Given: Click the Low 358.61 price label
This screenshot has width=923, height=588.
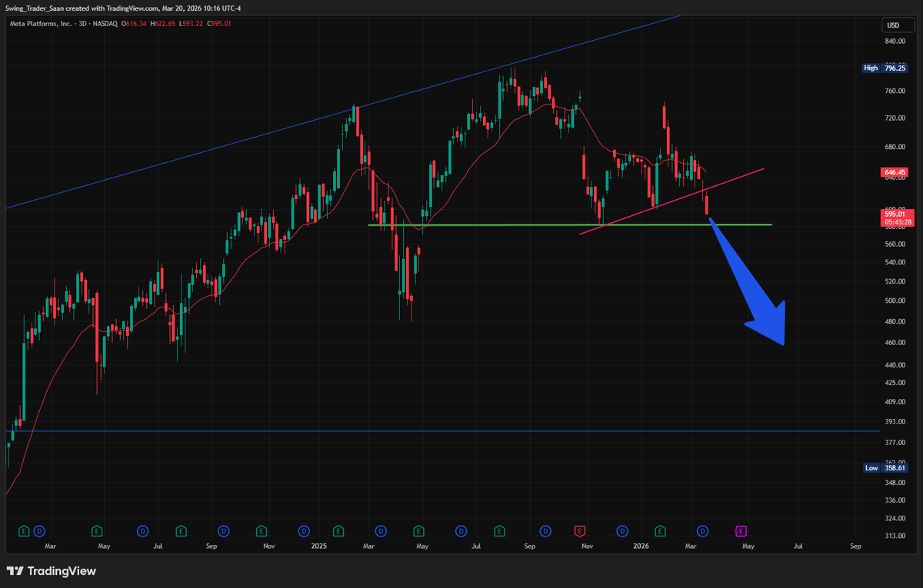Looking at the screenshot, I should pos(885,467).
